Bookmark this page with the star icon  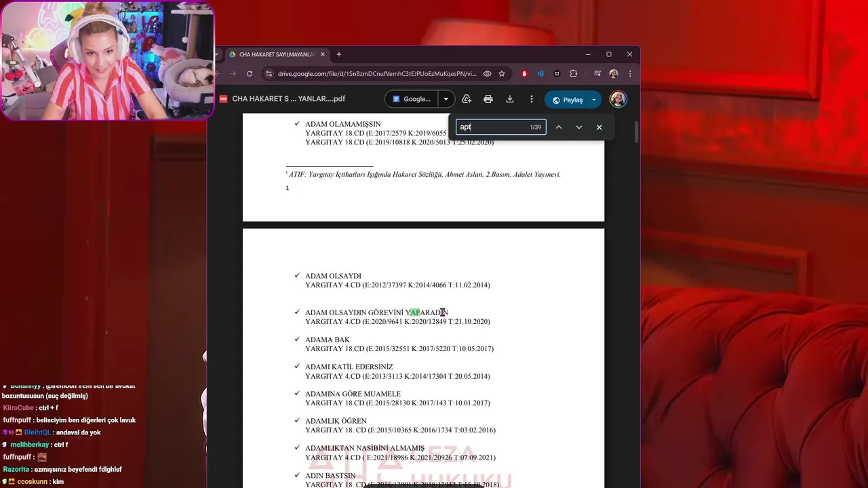click(x=502, y=73)
